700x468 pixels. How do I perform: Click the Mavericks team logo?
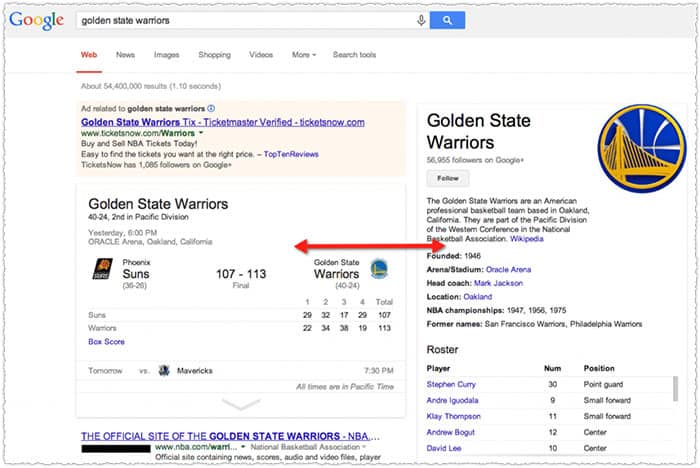[x=164, y=371]
